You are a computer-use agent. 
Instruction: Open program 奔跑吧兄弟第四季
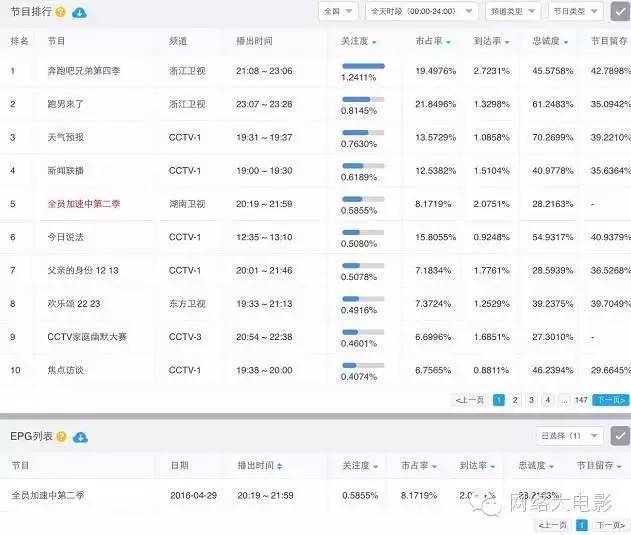tap(84, 71)
